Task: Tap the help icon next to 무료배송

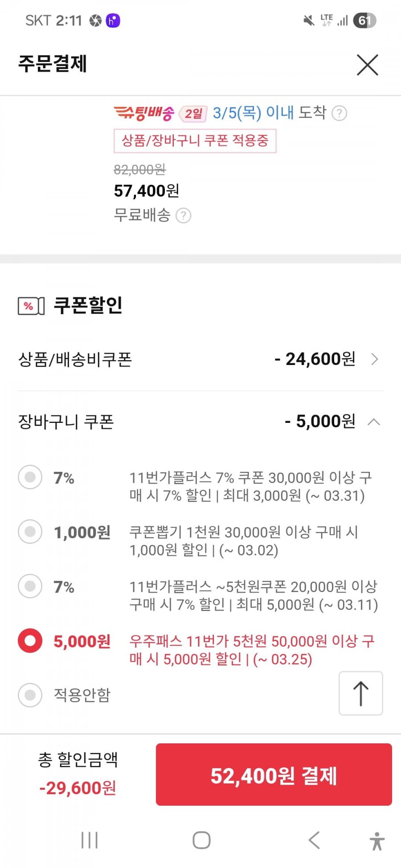Action: tap(183, 216)
